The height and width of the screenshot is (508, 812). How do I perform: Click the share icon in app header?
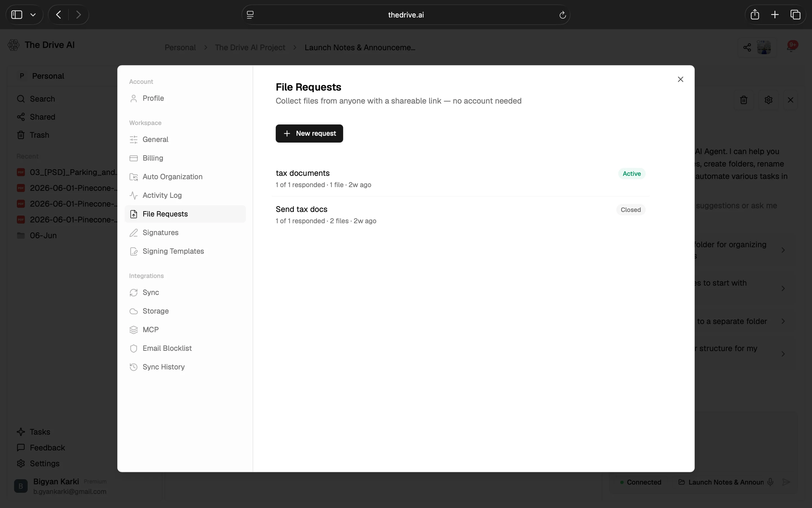click(747, 47)
